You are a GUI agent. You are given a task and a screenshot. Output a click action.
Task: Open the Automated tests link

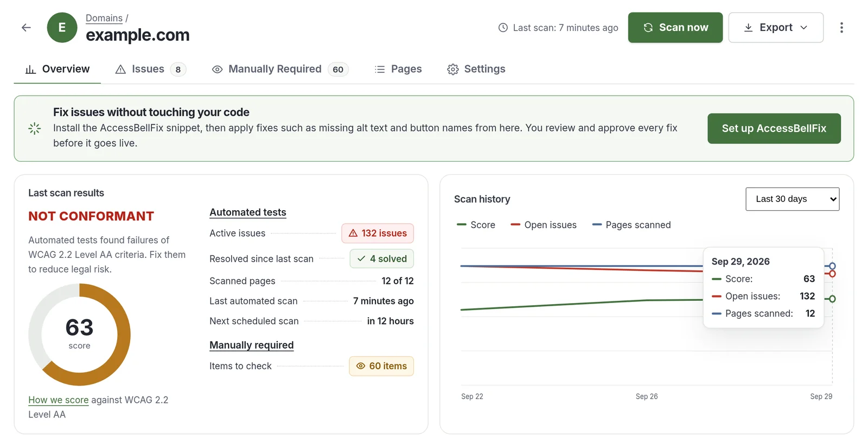click(248, 212)
